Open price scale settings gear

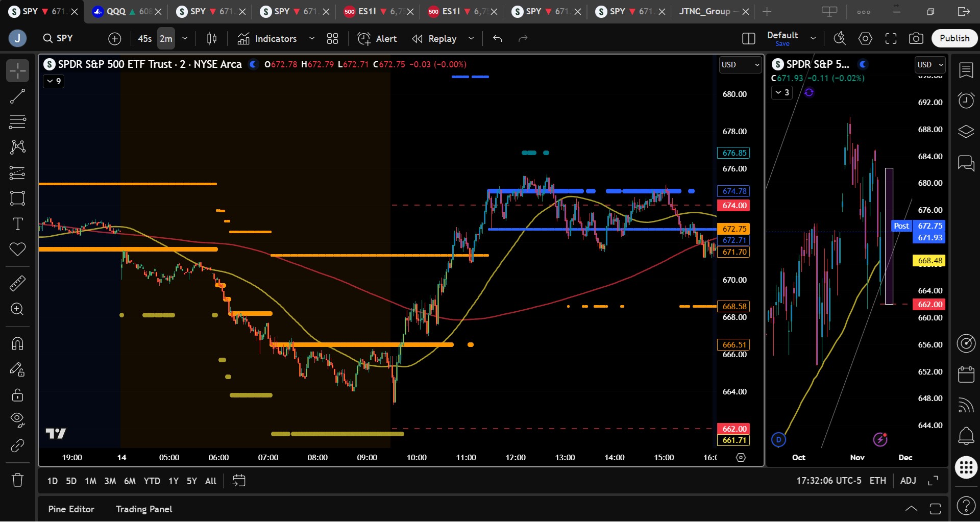(741, 458)
